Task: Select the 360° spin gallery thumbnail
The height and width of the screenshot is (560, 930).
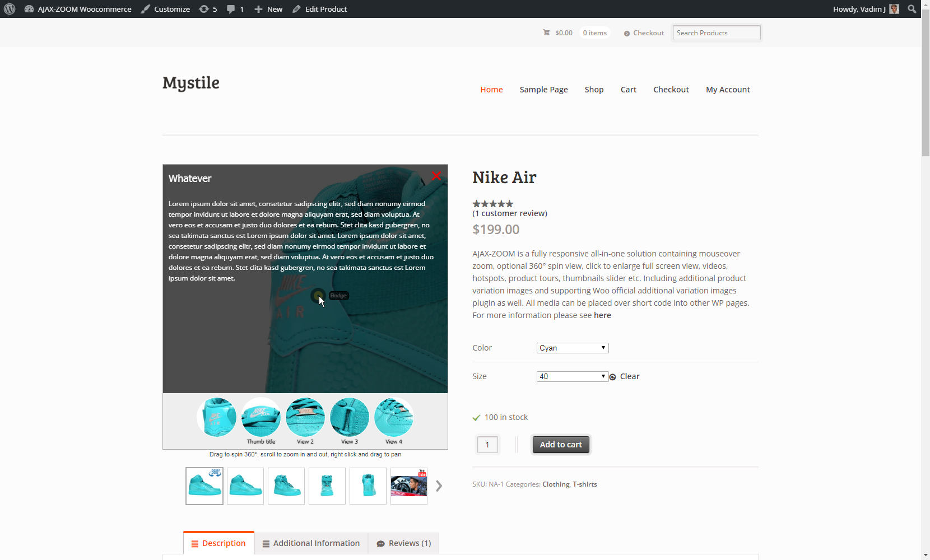Action: click(x=204, y=486)
